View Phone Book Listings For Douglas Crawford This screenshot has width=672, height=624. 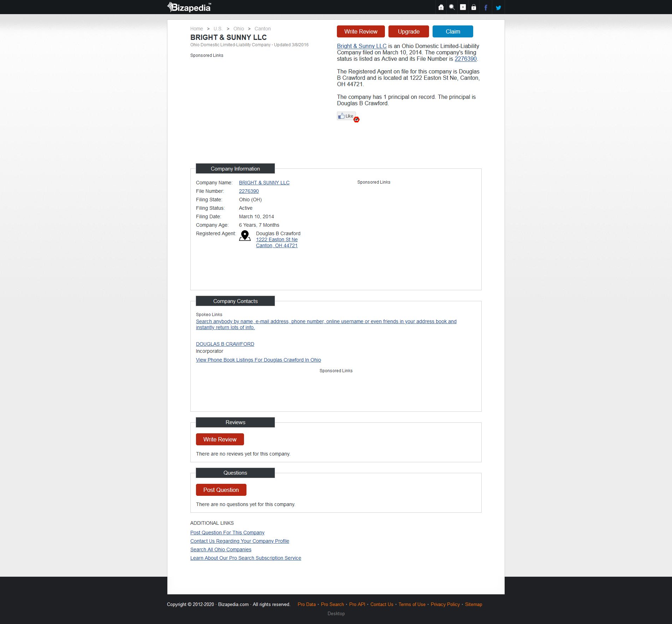click(258, 360)
